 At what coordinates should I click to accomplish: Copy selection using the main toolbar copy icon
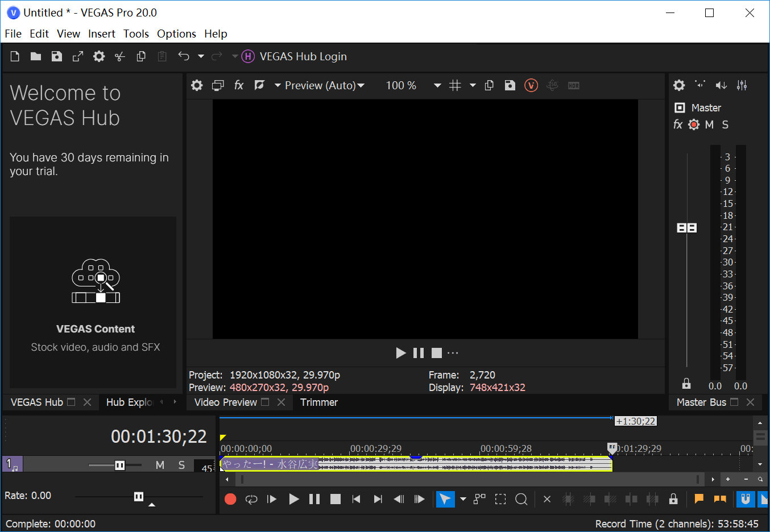141,56
